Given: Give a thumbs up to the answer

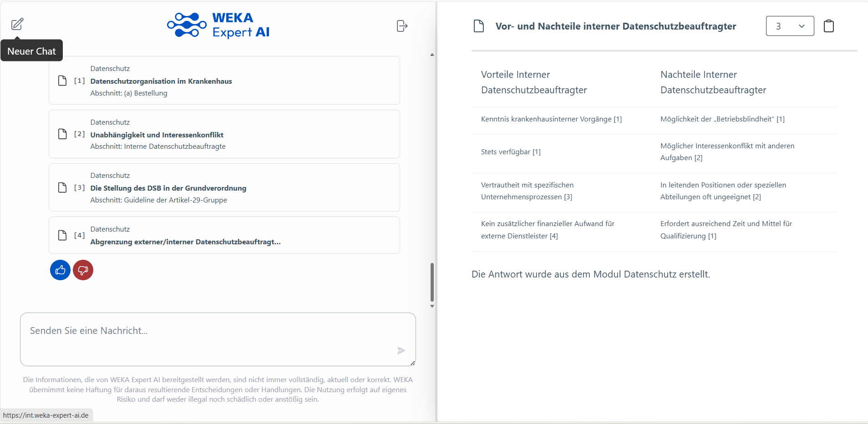Looking at the screenshot, I should pyautogui.click(x=60, y=270).
